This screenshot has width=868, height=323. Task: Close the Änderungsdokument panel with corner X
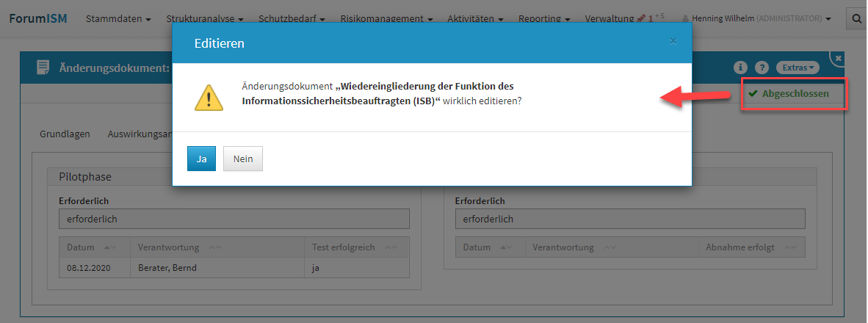(839, 58)
